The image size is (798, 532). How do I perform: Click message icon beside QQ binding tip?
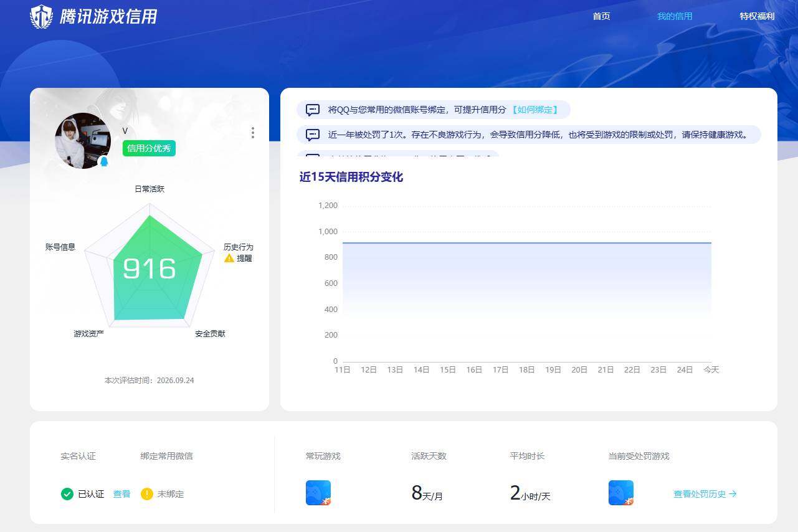point(313,110)
